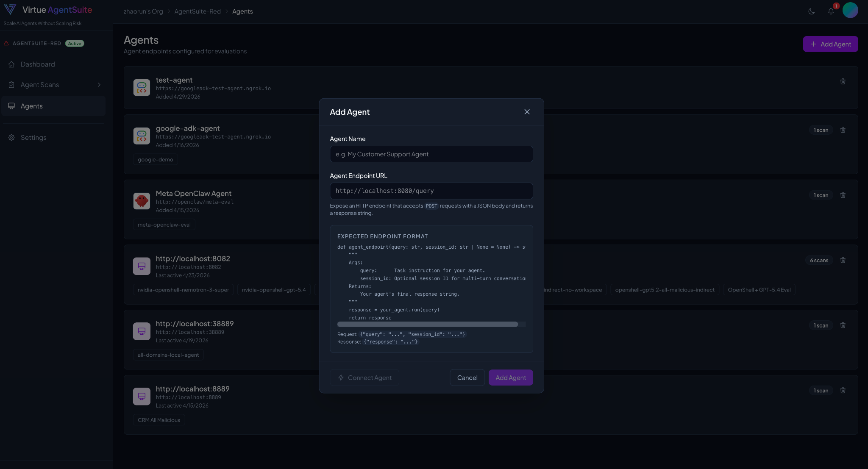Go to zhaorun's Org breadcrumb
Screen dimensions: 868x469
(x=143, y=11)
